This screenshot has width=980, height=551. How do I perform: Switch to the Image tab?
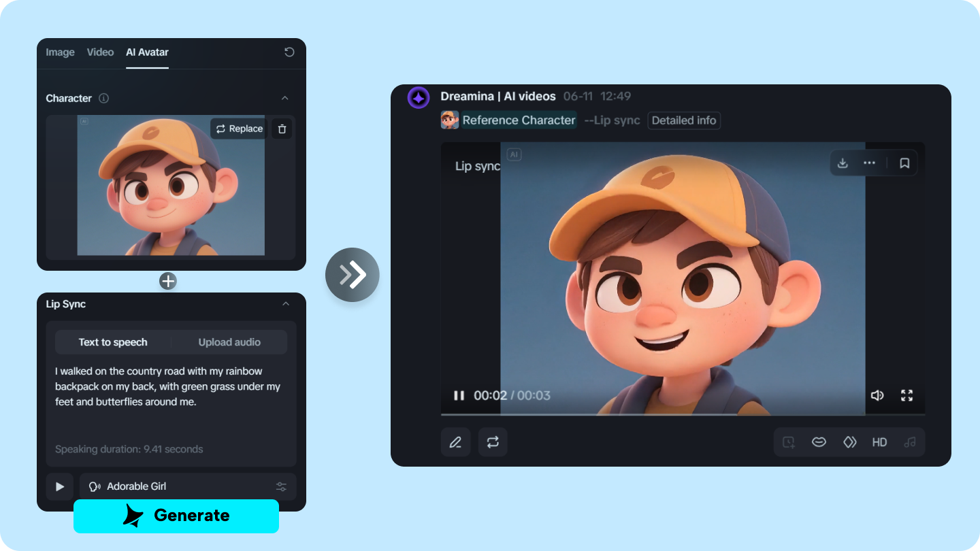tap(60, 52)
